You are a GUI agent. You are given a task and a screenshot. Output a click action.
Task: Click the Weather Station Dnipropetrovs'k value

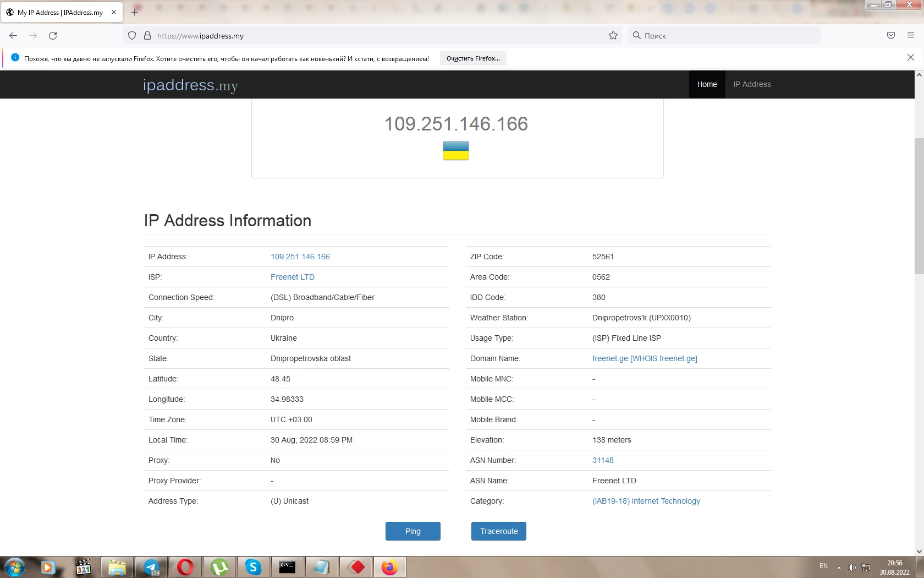pyautogui.click(x=641, y=318)
